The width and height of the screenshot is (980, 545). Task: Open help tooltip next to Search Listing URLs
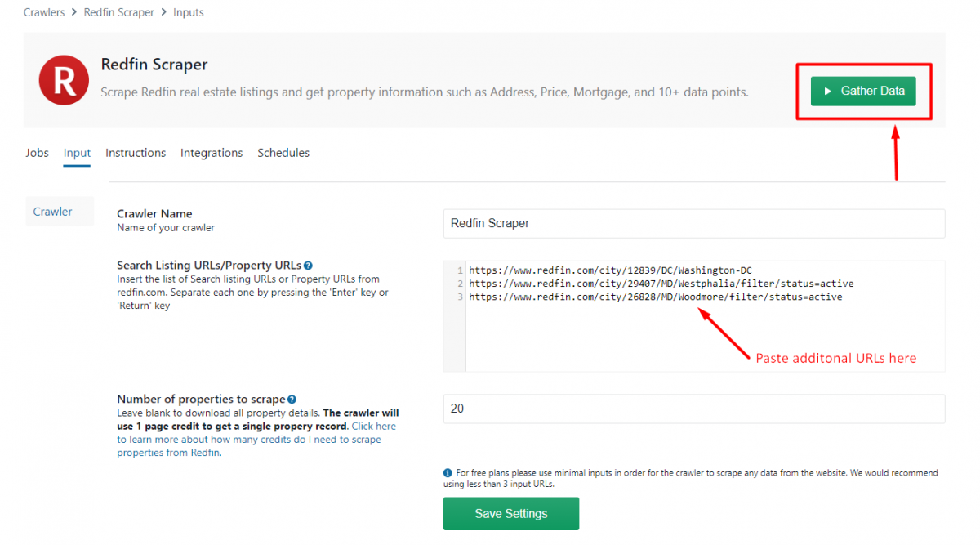coord(308,265)
